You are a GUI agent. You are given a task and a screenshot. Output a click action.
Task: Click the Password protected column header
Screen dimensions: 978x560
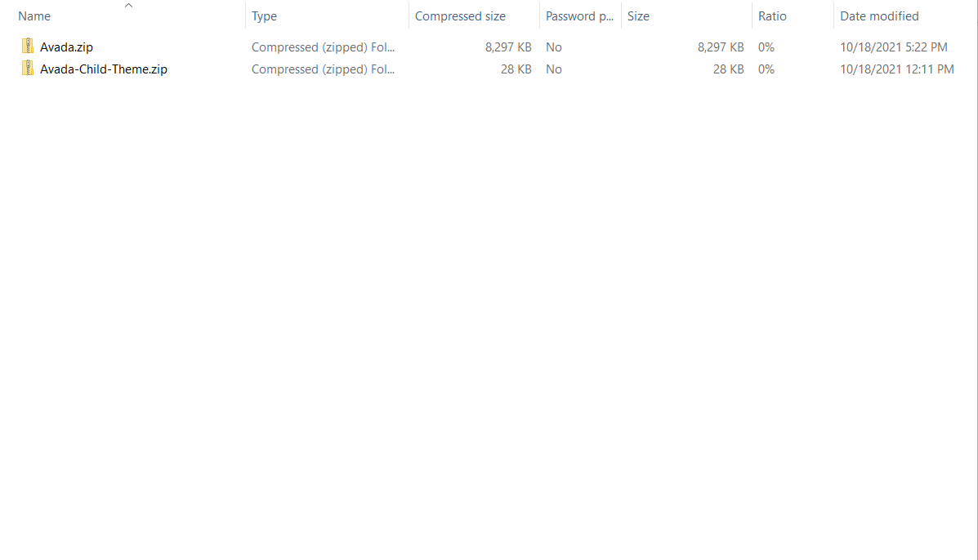(579, 16)
